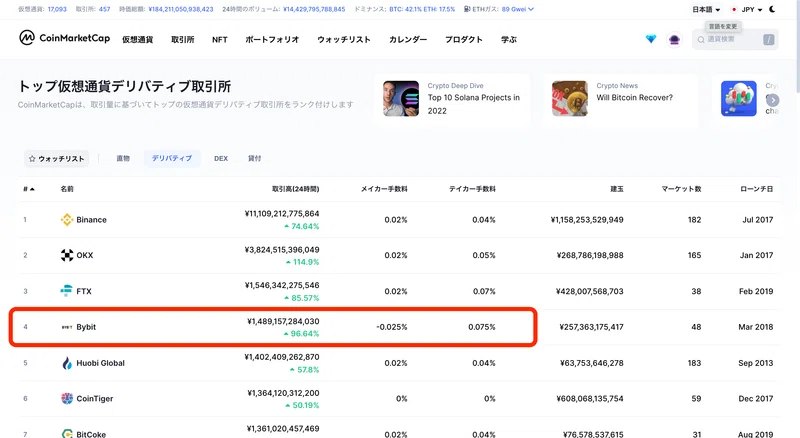Open the NFT menu
The width and height of the screenshot is (800, 438).
[220, 40]
